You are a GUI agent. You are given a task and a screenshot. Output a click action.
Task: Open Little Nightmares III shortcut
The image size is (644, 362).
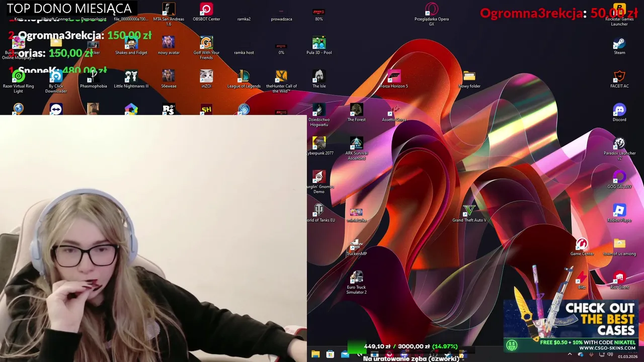[x=131, y=79]
